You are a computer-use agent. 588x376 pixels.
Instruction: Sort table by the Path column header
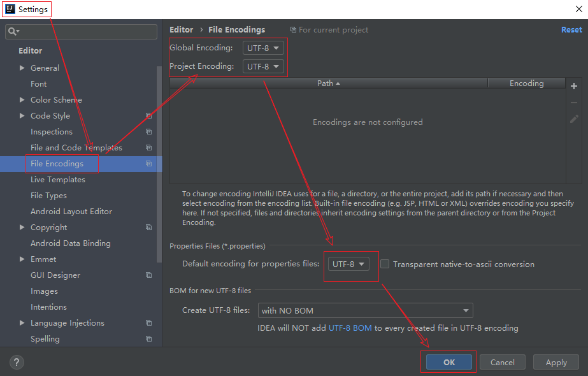pos(328,83)
